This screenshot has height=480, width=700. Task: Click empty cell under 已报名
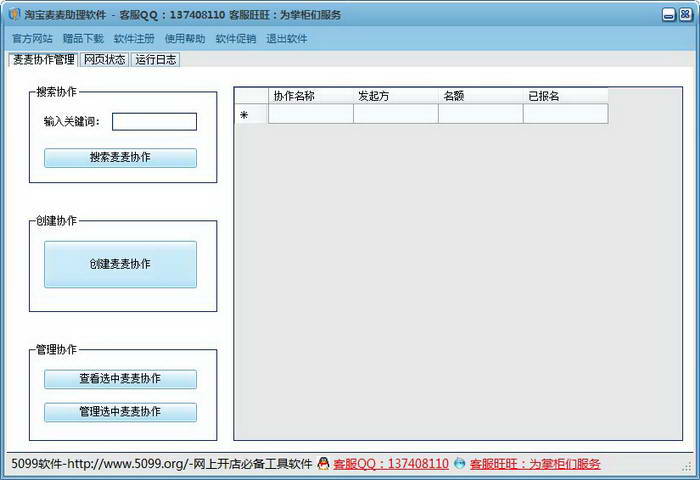pyautogui.click(x=565, y=114)
